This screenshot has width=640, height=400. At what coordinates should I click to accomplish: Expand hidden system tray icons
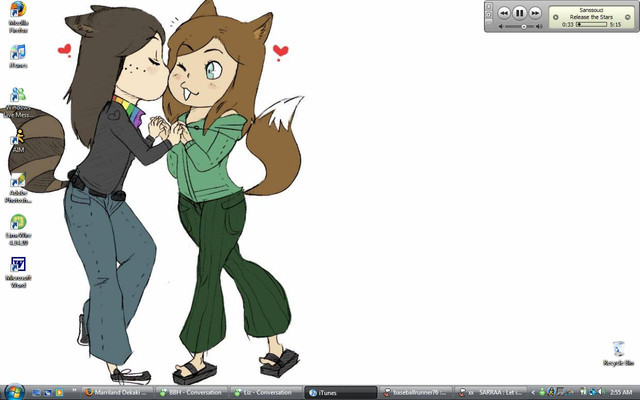click(x=533, y=393)
